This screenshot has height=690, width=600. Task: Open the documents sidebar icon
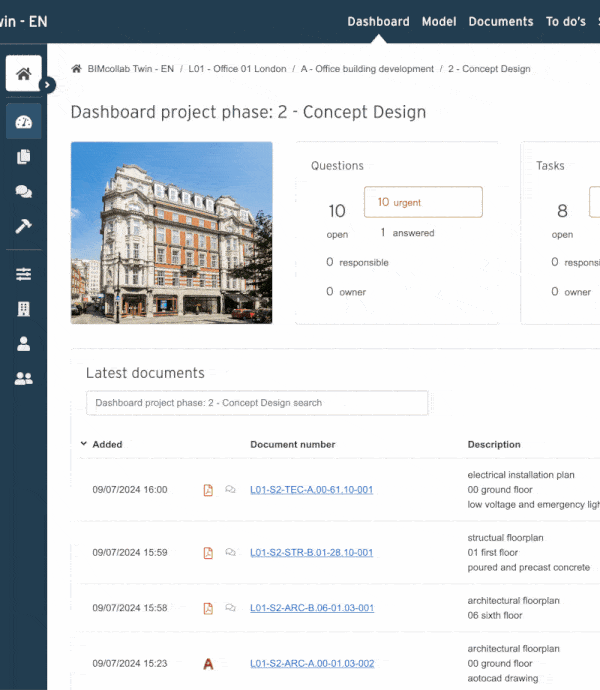point(24,157)
